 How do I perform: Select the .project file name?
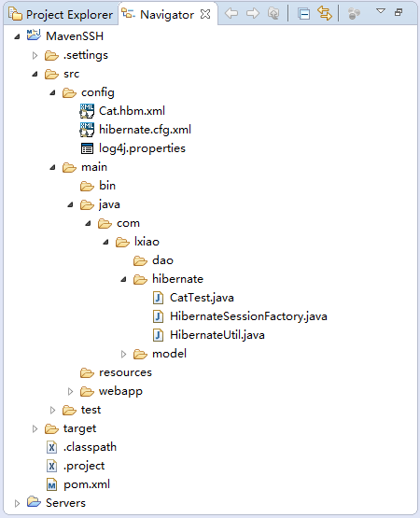coord(84,466)
